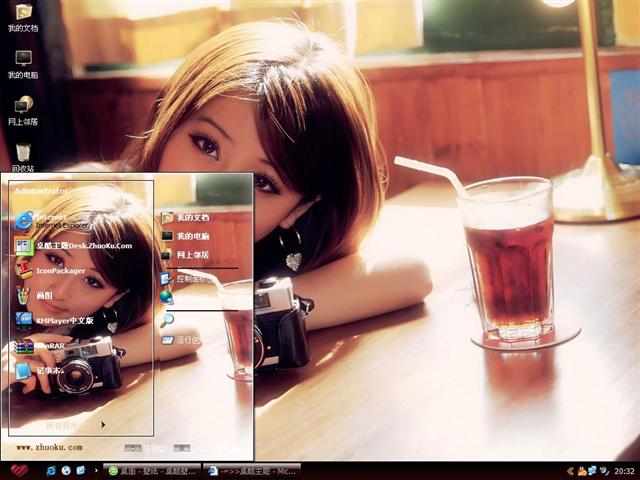The width and height of the screenshot is (640, 480).
Task: Click the heart-shaped Start button
Action: [x=18, y=470]
